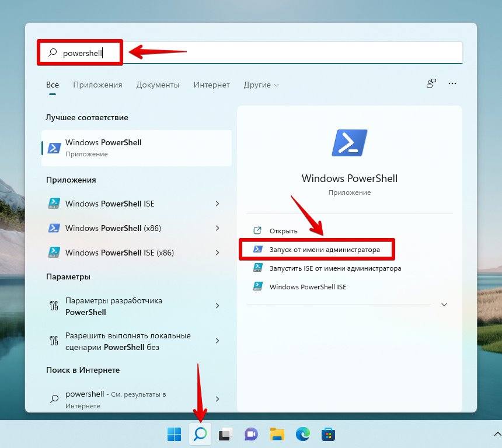Click the icon beside Запуск от имени администратора
502x448 pixels.
point(258,249)
